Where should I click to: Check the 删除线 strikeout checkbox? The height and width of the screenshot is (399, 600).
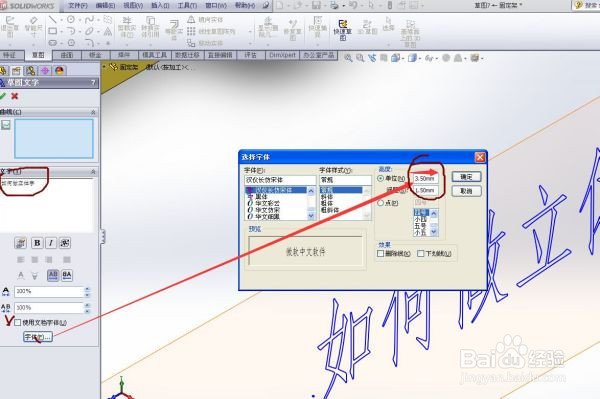(x=380, y=253)
